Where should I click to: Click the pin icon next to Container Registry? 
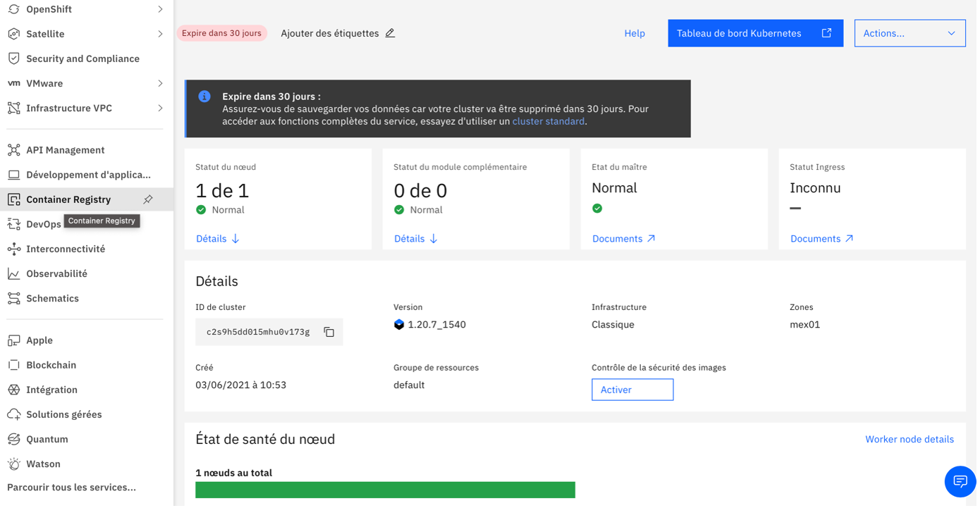pyautogui.click(x=148, y=199)
